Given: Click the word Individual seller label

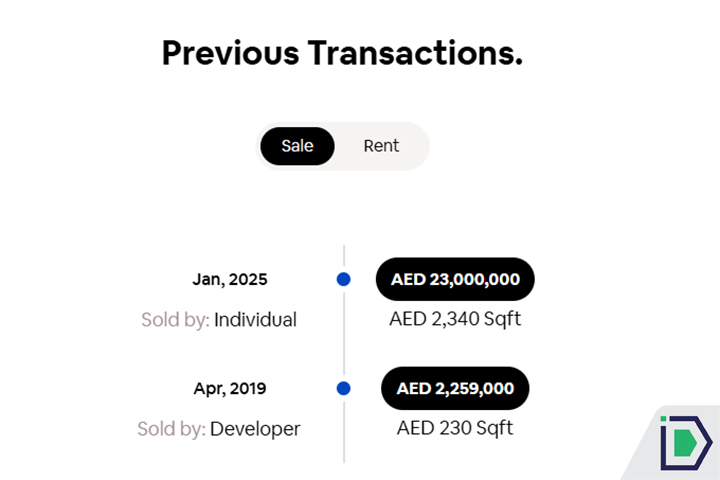Looking at the screenshot, I should click(255, 320).
